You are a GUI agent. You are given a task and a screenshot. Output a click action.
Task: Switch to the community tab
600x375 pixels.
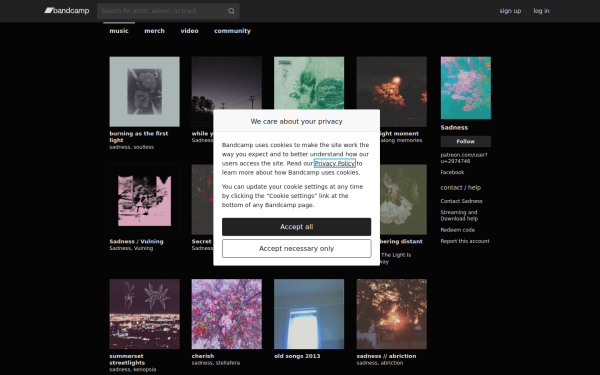tap(232, 31)
